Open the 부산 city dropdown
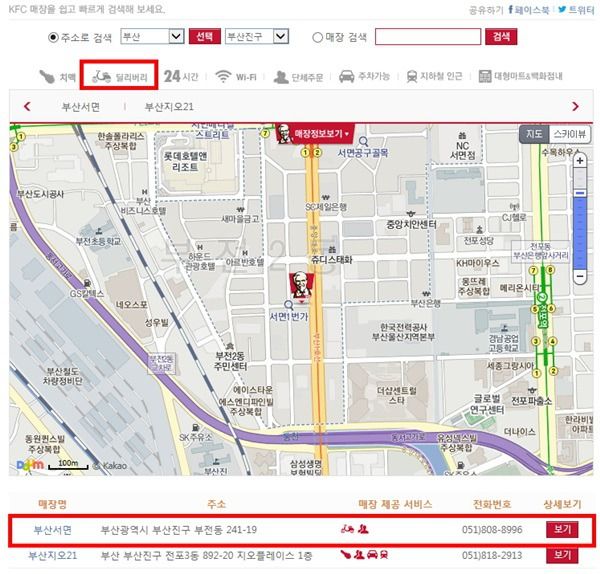Image resolution: width=600 pixels, height=574 pixels. pyautogui.click(x=152, y=36)
